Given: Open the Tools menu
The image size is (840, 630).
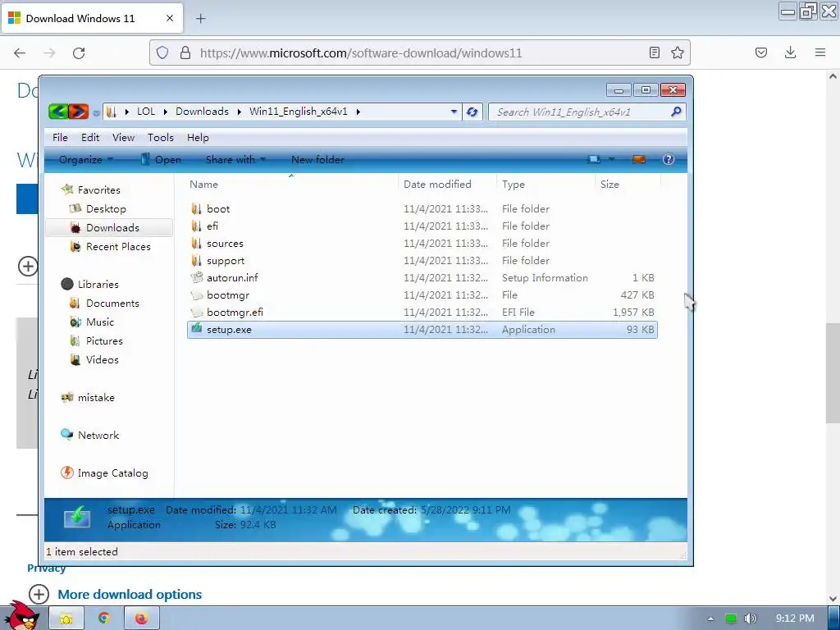Looking at the screenshot, I should [161, 138].
